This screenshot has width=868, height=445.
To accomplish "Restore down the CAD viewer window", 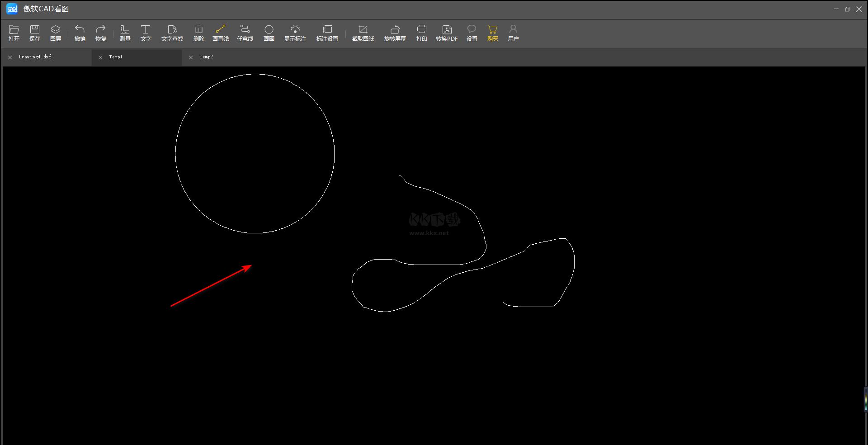I will coord(848,9).
